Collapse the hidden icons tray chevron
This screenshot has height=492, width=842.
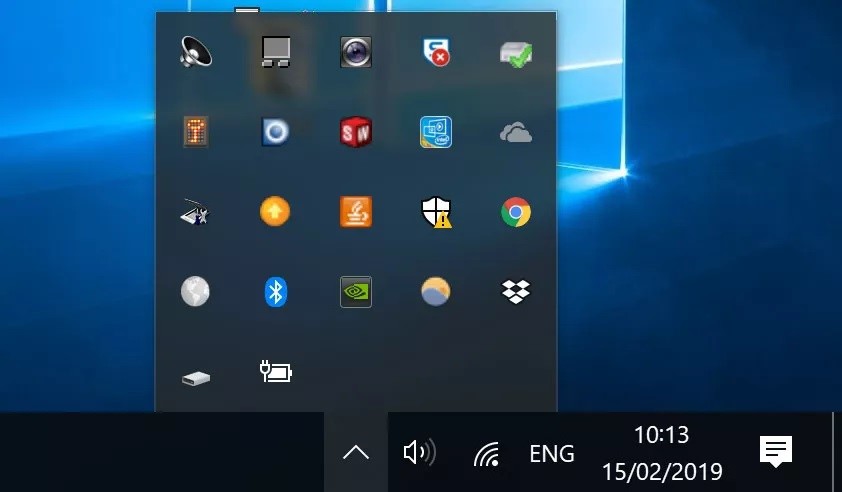coord(355,453)
